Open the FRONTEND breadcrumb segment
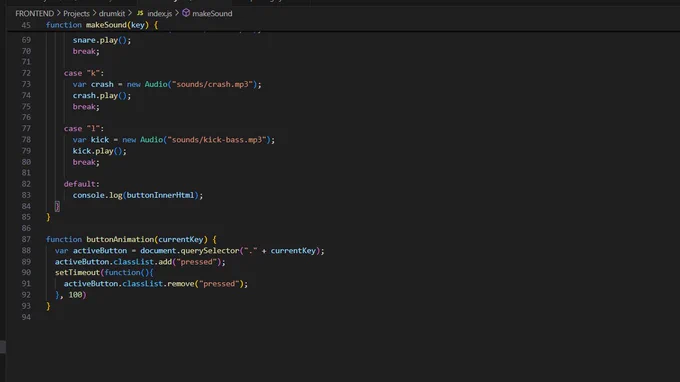 pos(34,13)
